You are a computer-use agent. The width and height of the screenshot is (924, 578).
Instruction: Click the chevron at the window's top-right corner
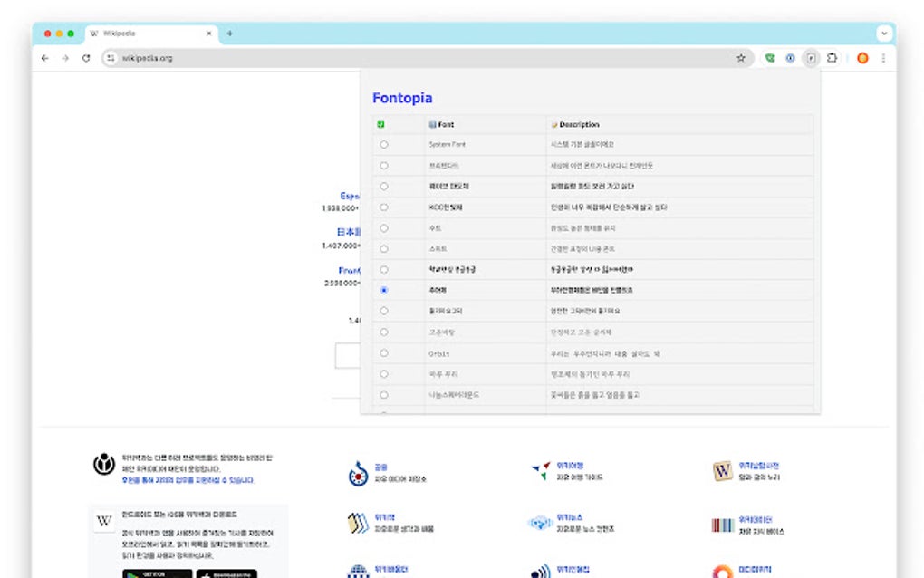883,33
